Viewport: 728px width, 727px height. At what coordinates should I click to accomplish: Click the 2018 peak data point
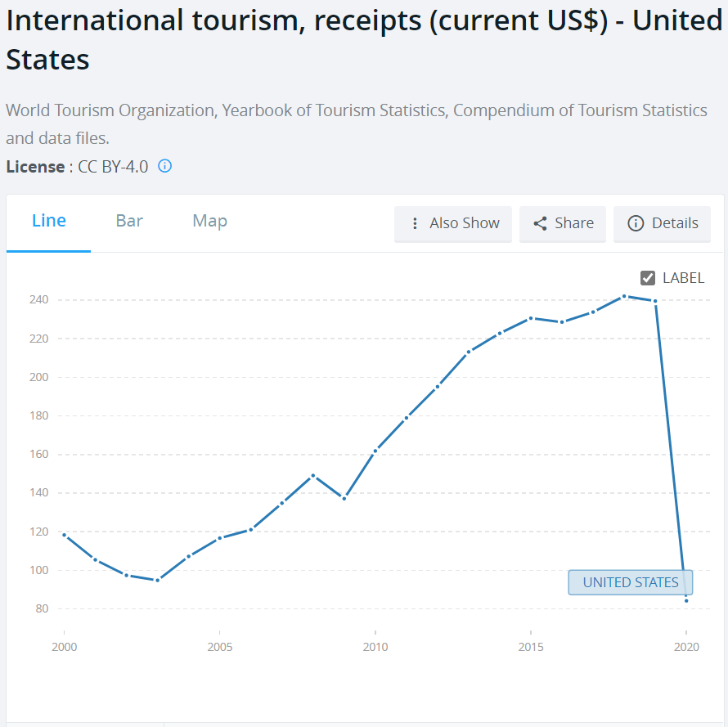click(624, 296)
